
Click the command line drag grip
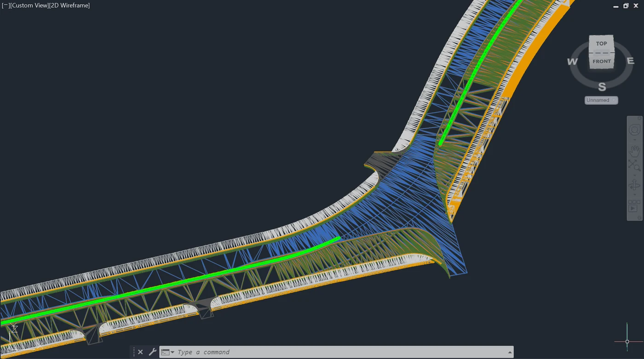tap(133, 352)
